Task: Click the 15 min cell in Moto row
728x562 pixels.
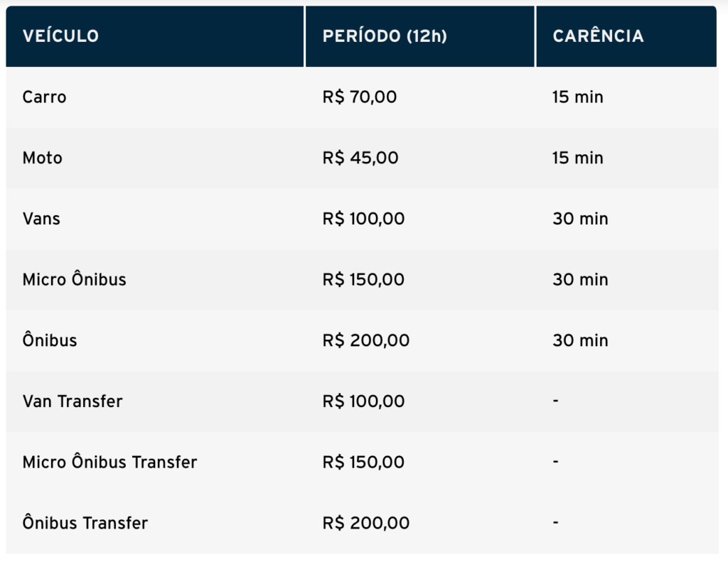Action: click(577, 158)
